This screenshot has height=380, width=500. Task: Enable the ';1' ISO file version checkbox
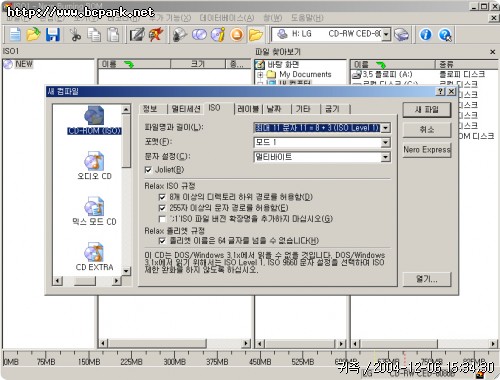coord(162,219)
